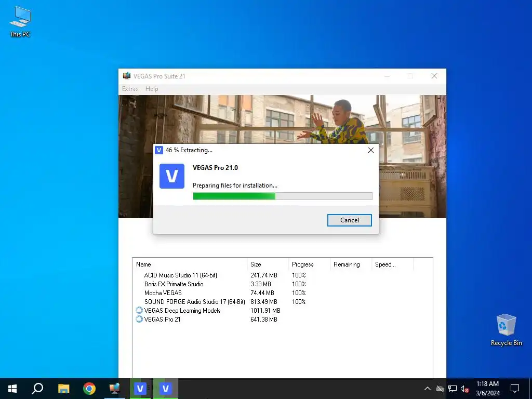Click the second VEGAS V taskbar icon
The width and height of the screenshot is (532, 399).
[166, 389]
